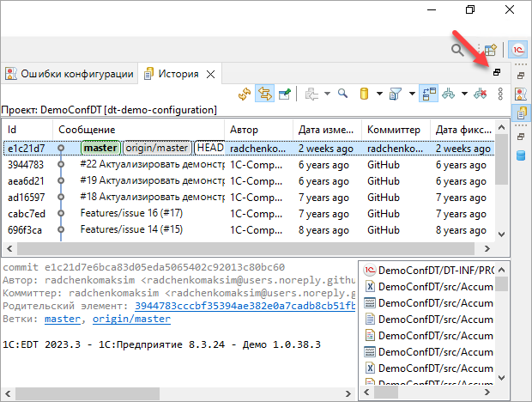532x402 pixels.
Task: Click the global search magnifier icon
Action: pyautogui.click(x=457, y=51)
